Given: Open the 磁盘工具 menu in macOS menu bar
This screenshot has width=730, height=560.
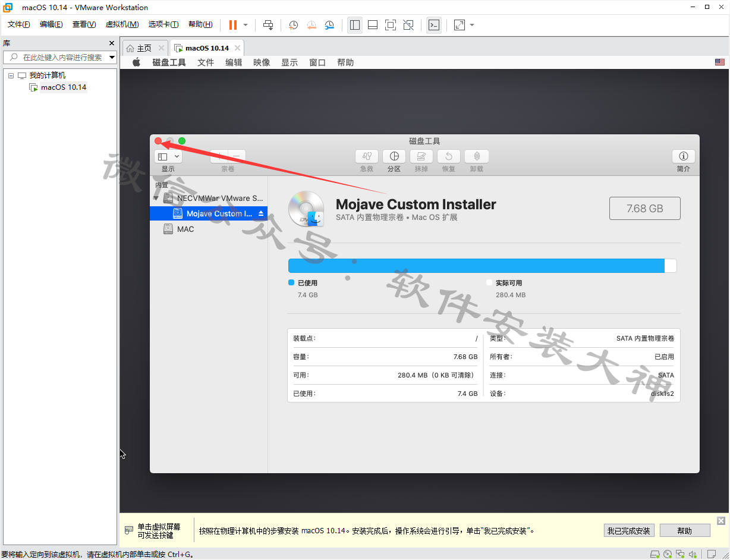Looking at the screenshot, I should point(169,62).
